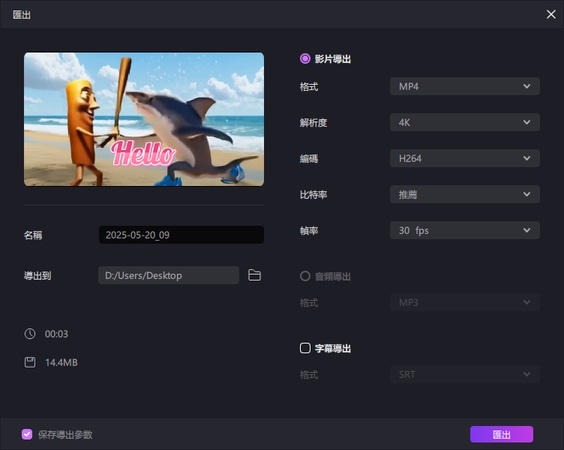Click the Hello video preview thumbnail
The image size is (564, 450).
144,119
